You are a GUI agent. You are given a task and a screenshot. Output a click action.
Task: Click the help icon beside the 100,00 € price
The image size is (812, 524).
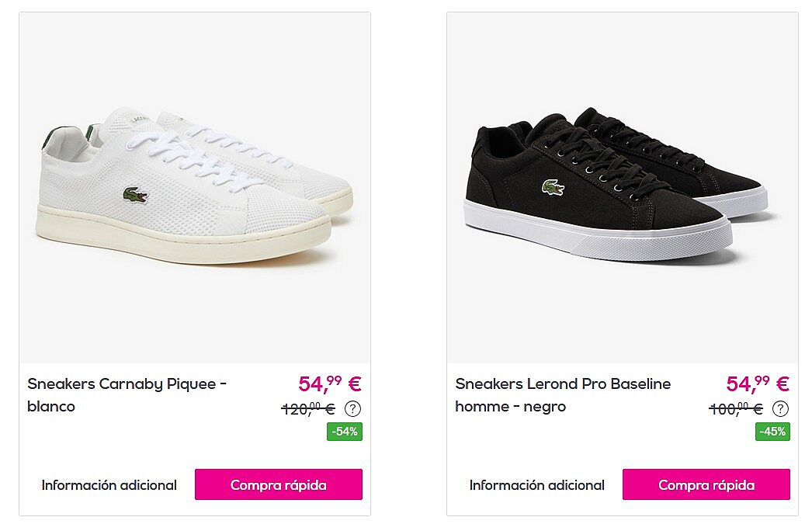tap(781, 408)
